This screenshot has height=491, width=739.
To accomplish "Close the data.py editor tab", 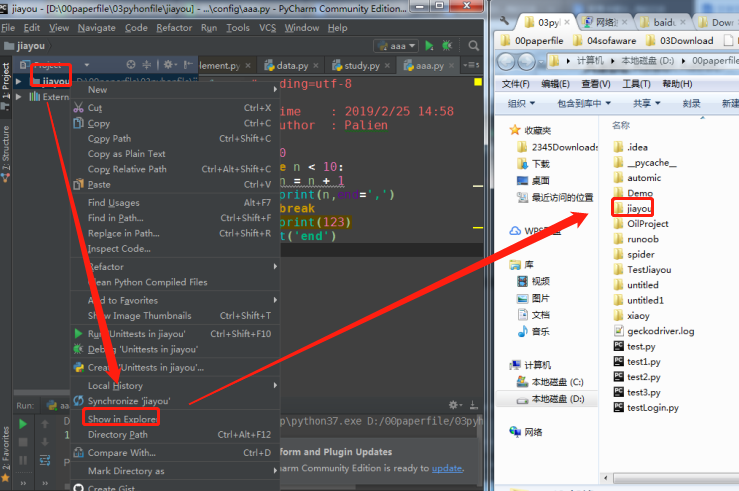I will (316, 65).
